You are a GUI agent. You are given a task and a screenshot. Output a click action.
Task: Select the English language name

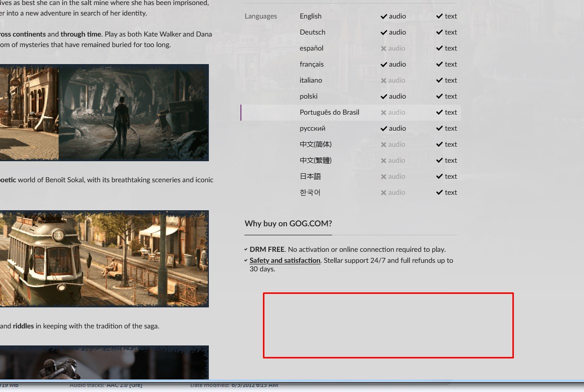point(311,17)
